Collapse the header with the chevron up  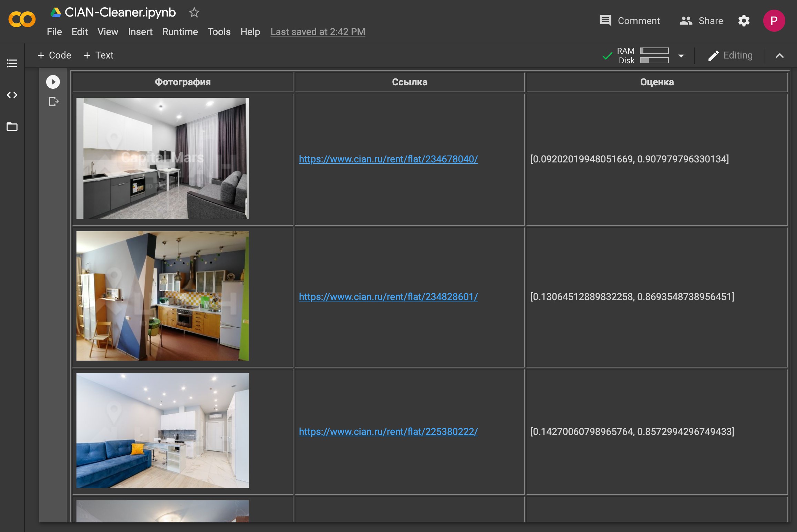[x=780, y=56]
